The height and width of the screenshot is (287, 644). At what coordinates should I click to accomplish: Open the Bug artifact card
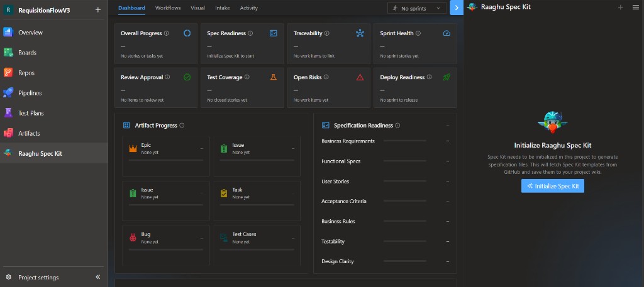pyautogui.click(x=165, y=245)
